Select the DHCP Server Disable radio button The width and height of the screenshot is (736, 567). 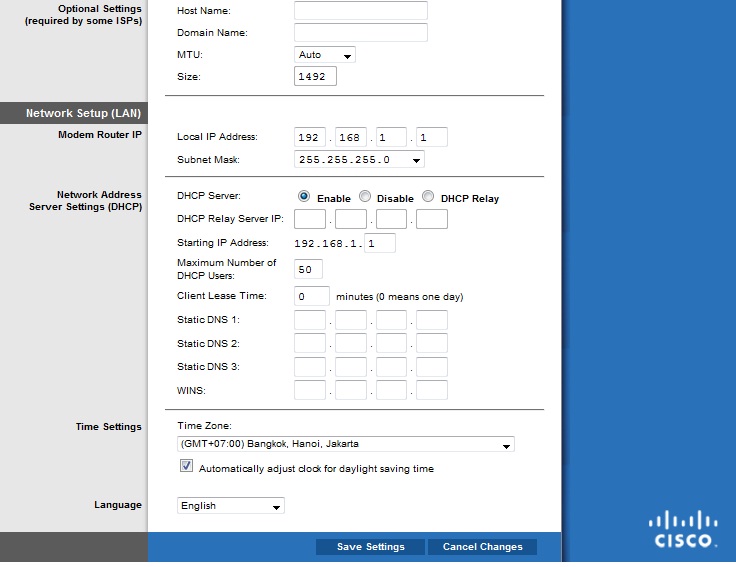365,196
